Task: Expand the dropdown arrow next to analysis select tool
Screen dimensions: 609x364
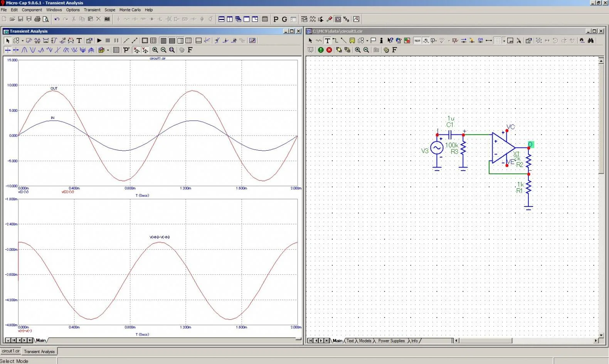Action: (x=22, y=41)
